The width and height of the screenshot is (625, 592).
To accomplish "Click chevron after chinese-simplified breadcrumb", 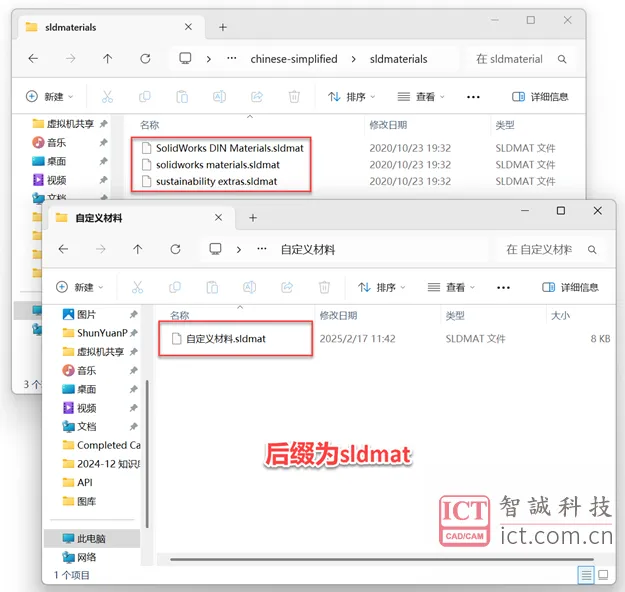I will coord(354,59).
